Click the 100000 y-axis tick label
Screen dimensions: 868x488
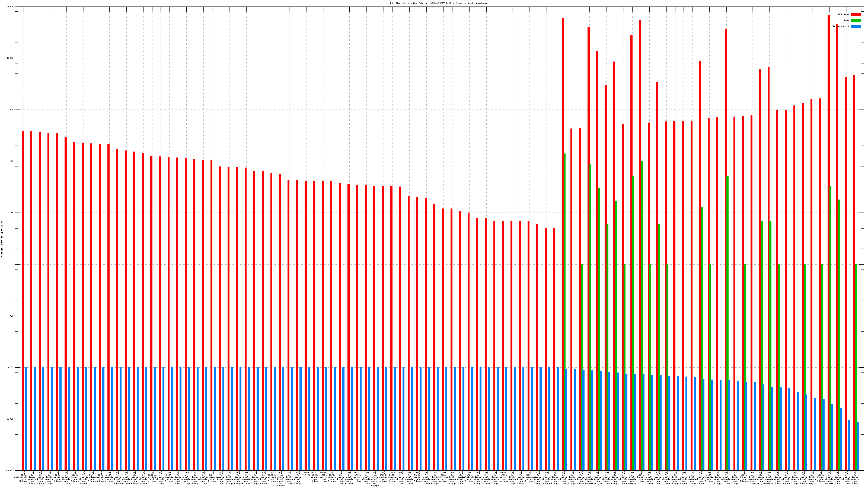point(10,7)
